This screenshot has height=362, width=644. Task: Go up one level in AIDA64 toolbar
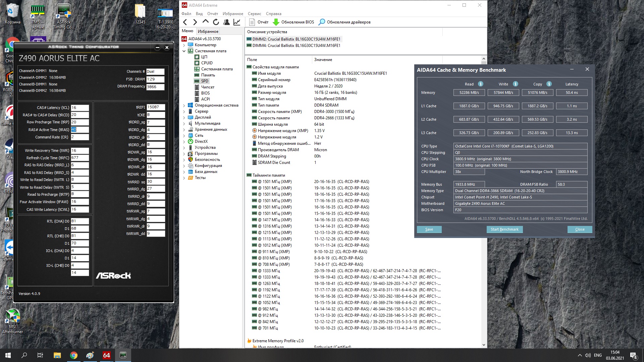click(x=205, y=22)
